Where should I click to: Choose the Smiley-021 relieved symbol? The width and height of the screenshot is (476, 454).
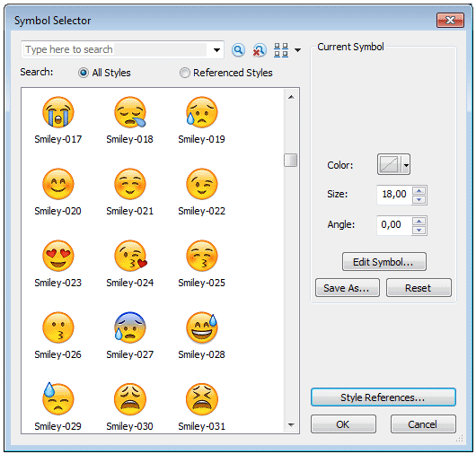[130, 184]
